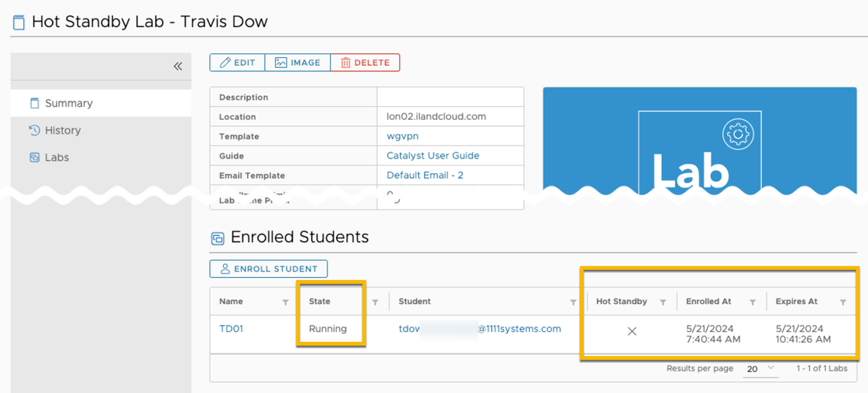
Task: Filter the Hot Standby column
Action: [663, 302]
